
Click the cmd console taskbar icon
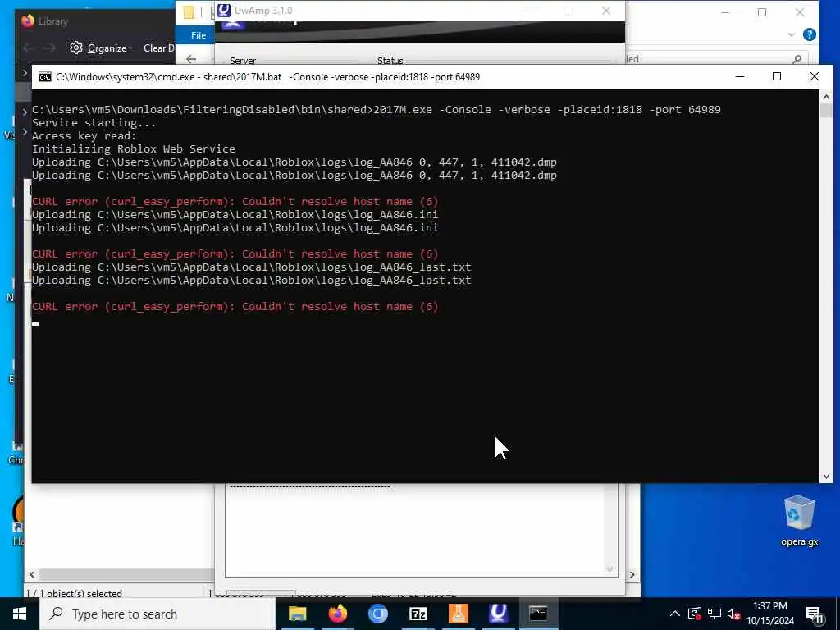click(538, 614)
